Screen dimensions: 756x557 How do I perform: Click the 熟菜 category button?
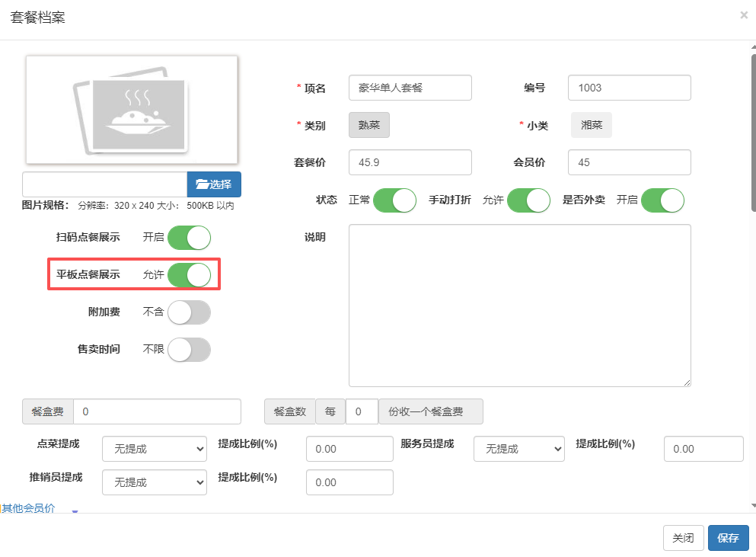click(x=369, y=126)
